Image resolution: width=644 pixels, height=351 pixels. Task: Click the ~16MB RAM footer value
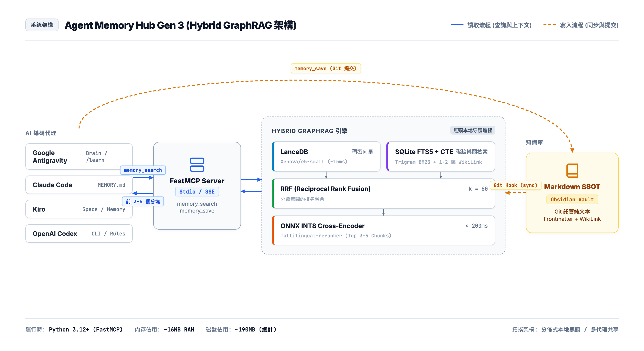coord(179,329)
